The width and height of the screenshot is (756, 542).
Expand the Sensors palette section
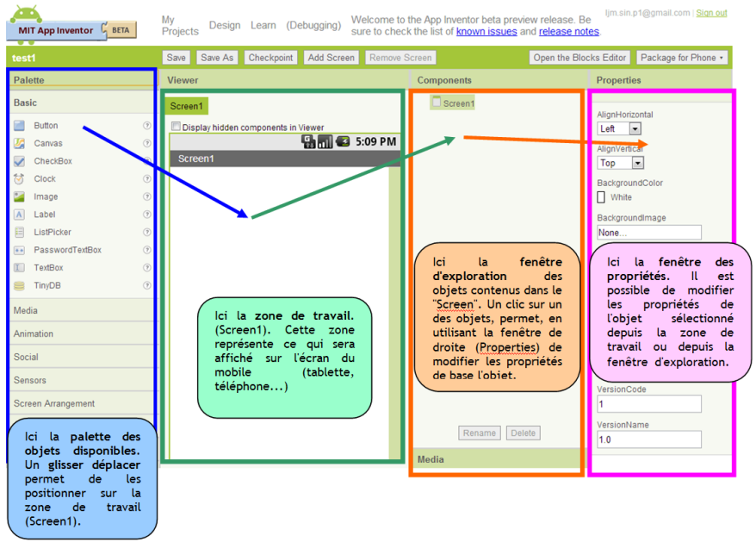click(x=81, y=380)
